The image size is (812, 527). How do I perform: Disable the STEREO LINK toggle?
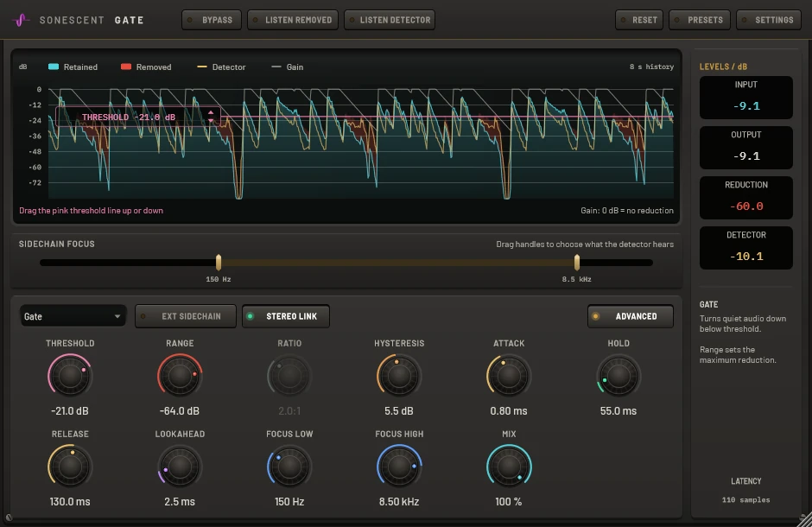point(286,316)
